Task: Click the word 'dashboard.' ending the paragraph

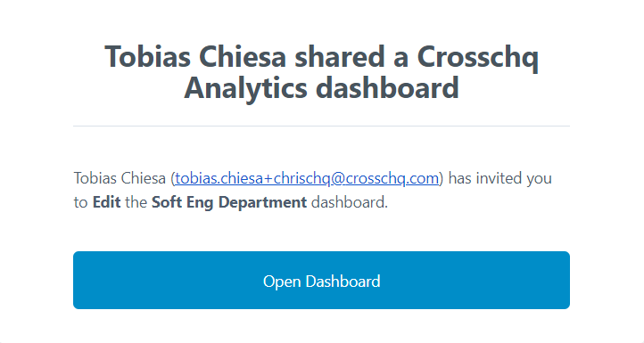Action: click(x=350, y=202)
